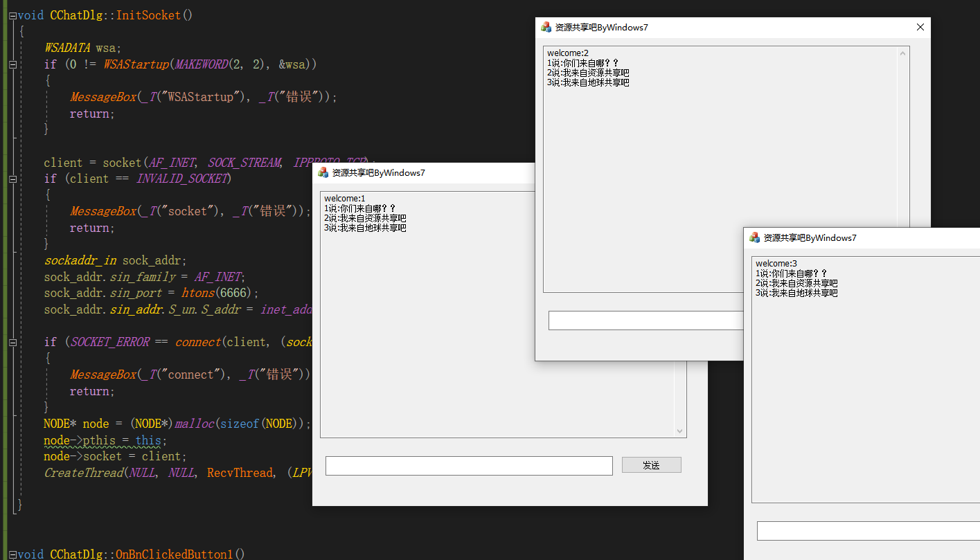This screenshot has height=560, width=980.
Task: Click the title text of the welcome:3 window
Action: click(x=810, y=238)
